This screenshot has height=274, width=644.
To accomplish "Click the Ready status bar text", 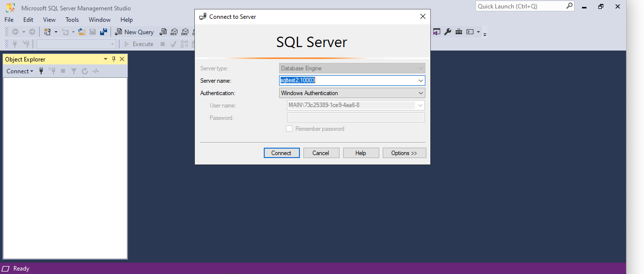I will 21,269.
